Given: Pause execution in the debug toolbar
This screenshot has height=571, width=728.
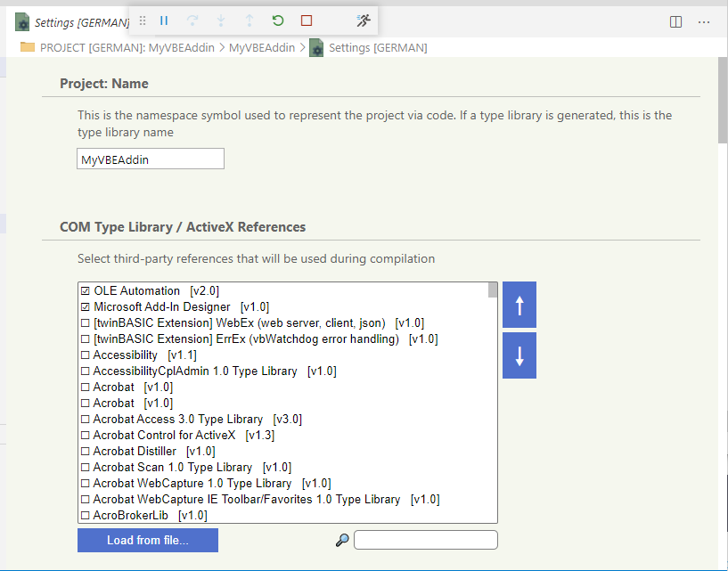Looking at the screenshot, I should point(164,20).
